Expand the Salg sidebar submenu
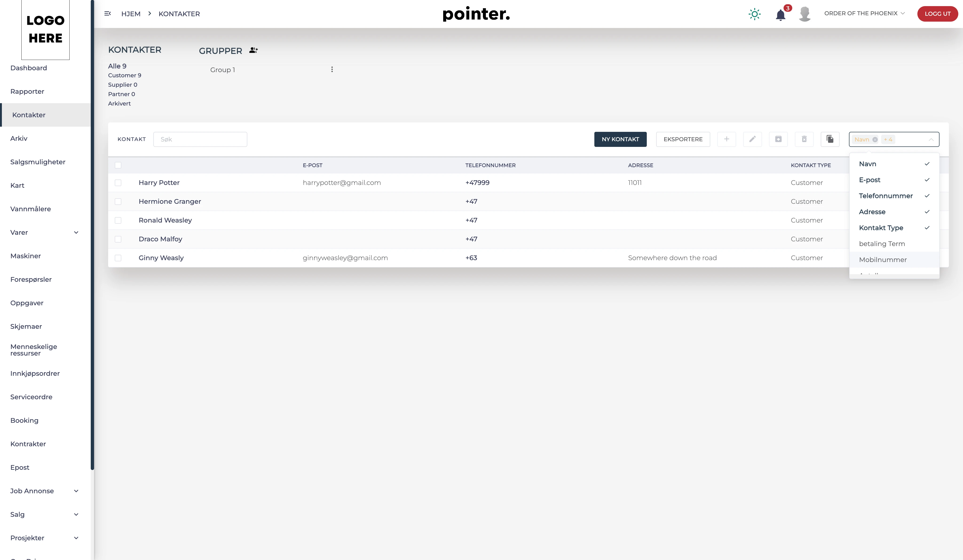 coord(76,514)
